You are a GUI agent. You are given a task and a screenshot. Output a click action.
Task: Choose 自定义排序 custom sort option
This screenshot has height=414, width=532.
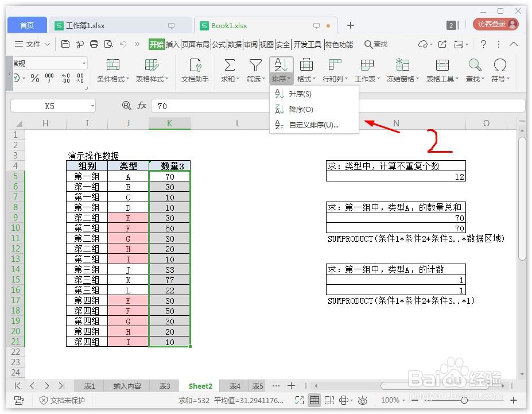click(313, 126)
